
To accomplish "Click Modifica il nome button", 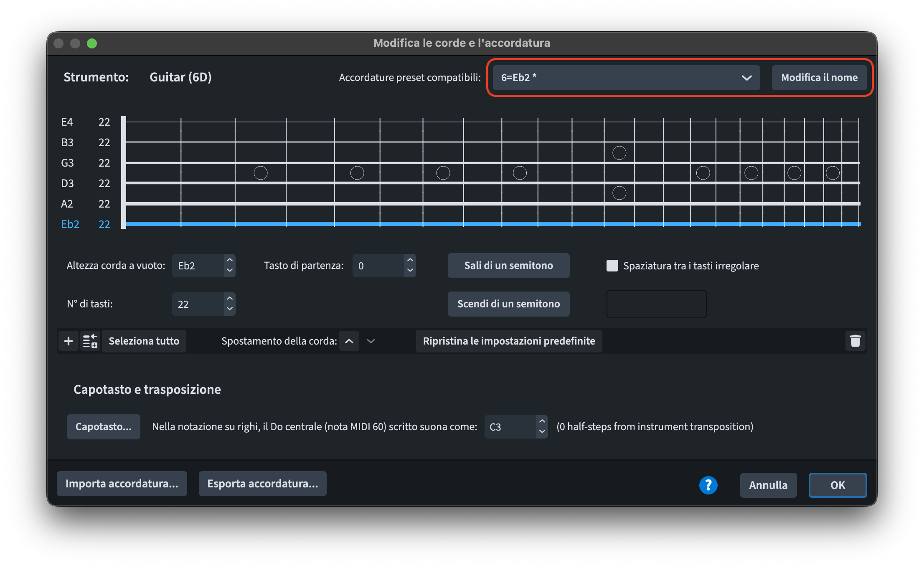I will point(819,78).
